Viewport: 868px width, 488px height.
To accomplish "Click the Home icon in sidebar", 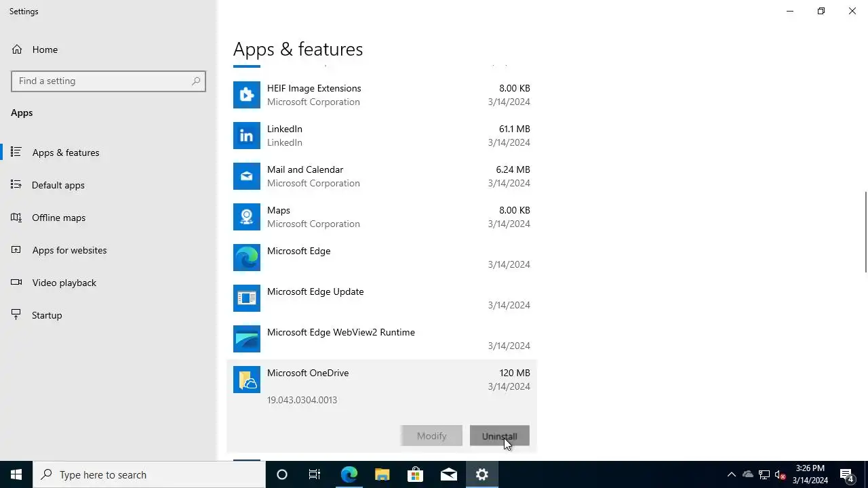I will [17, 49].
